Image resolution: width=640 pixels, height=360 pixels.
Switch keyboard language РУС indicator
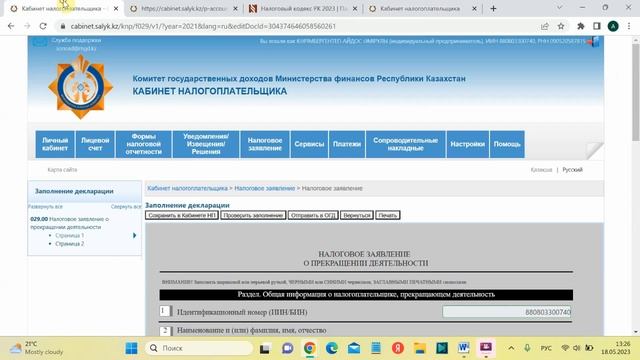[546, 348]
